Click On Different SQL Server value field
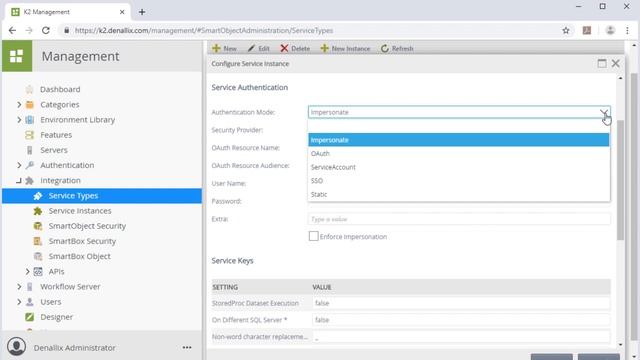 coord(461,320)
